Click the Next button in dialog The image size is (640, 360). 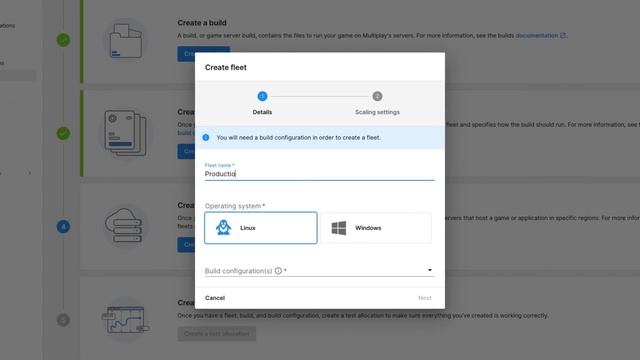[x=425, y=298]
